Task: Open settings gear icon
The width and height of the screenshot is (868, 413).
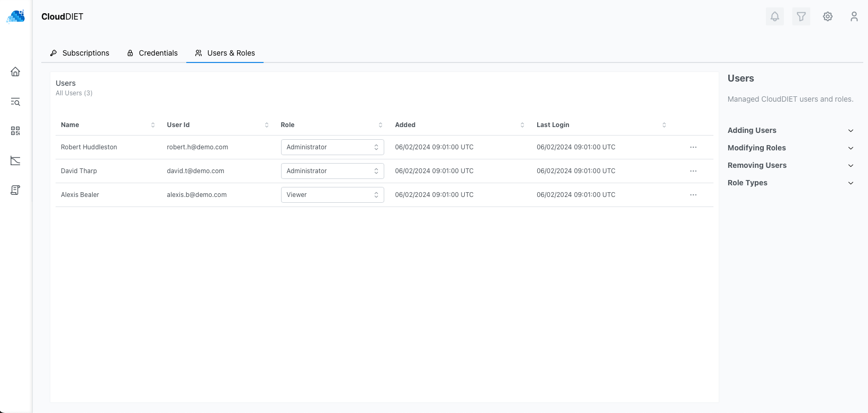Action: pyautogui.click(x=827, y=16)
